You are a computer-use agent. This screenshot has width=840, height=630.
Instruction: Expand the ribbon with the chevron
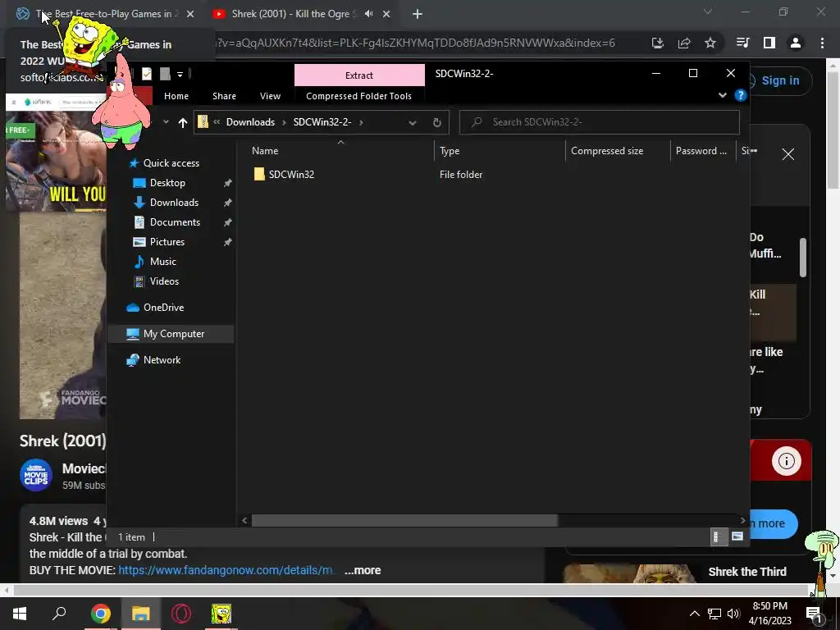pos(722,95)
